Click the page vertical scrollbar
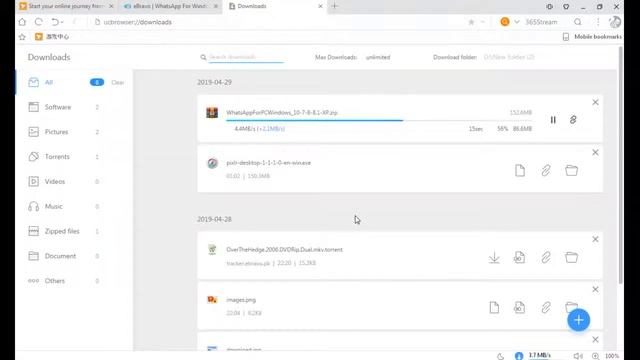 pyautogui.click(x=621, y=165)
